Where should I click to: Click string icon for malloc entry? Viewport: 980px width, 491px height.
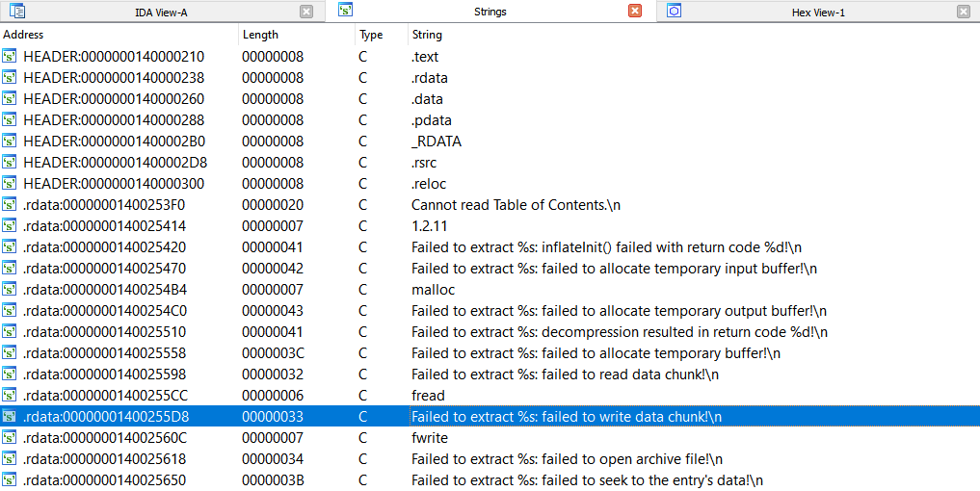click(10, 290)
